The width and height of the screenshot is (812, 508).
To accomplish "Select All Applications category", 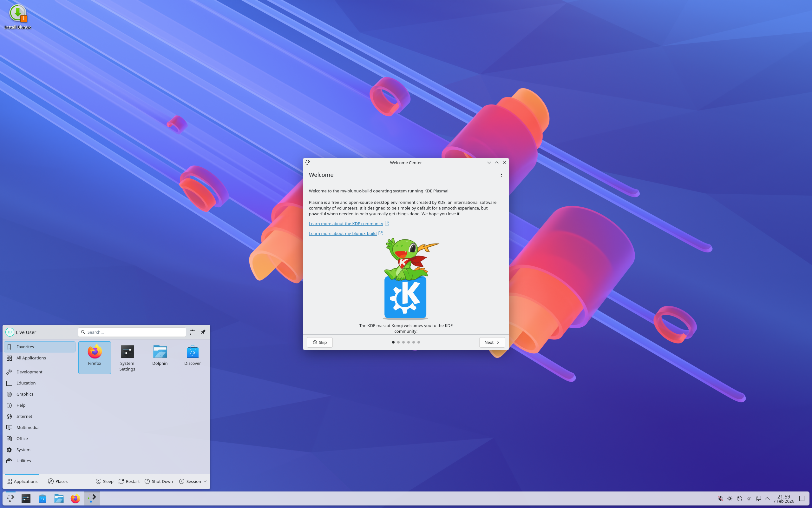I will 40,358.
